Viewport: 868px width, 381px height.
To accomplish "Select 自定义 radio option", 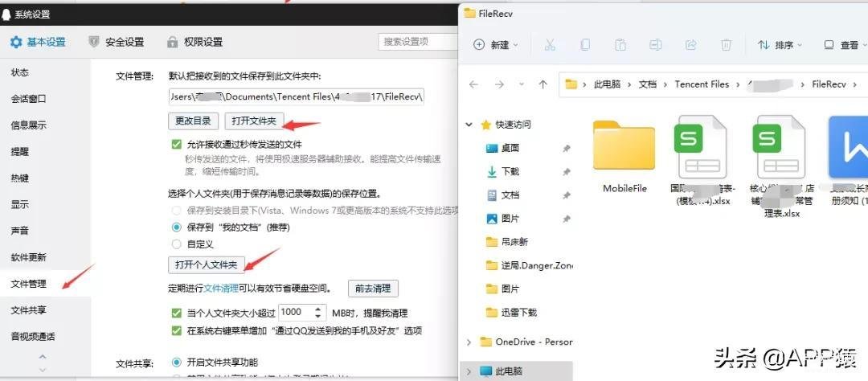I will coord(177,244).
